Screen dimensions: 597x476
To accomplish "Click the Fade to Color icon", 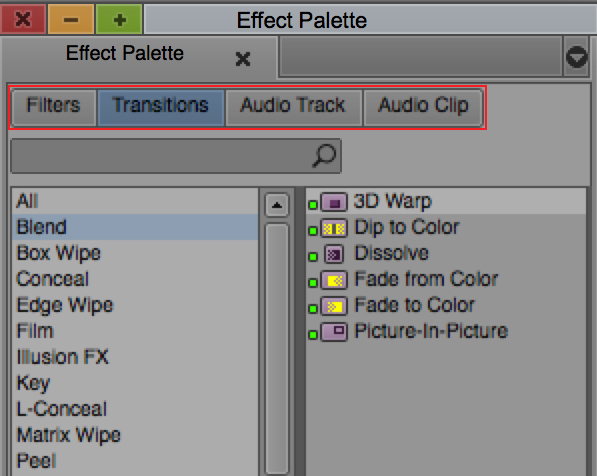I will click(334, 307).
